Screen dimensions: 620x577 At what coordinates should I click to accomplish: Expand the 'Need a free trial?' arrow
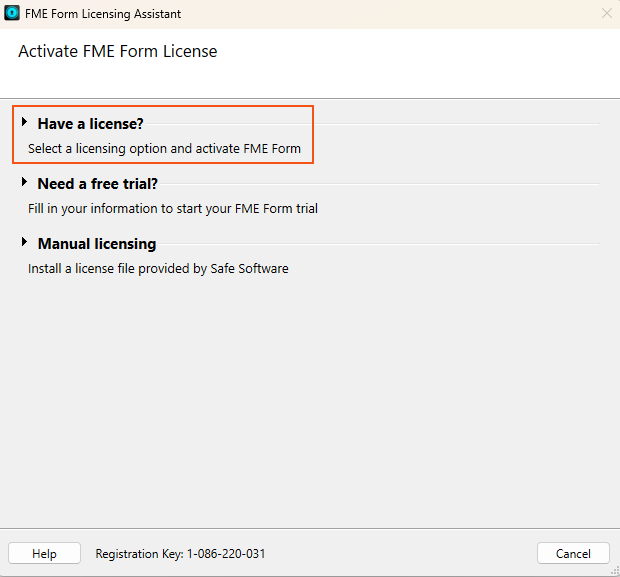[x=25, y=182]
